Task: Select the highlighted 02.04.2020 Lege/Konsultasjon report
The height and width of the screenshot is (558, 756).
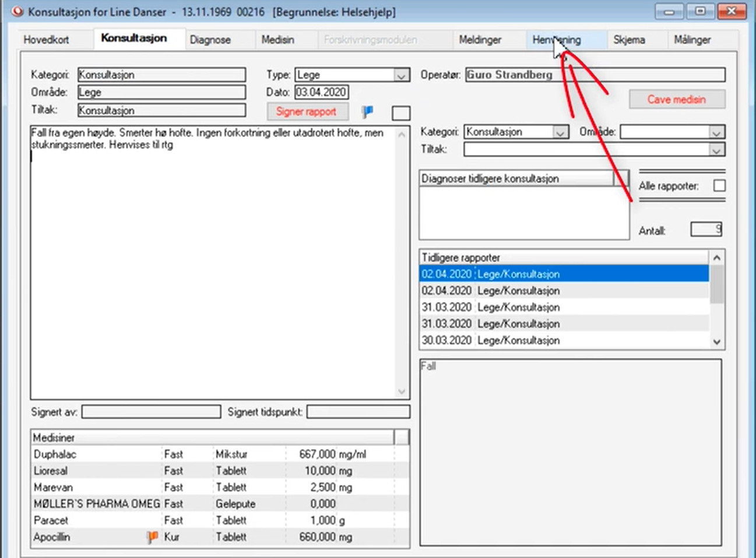Action: (x=564, y=274)
